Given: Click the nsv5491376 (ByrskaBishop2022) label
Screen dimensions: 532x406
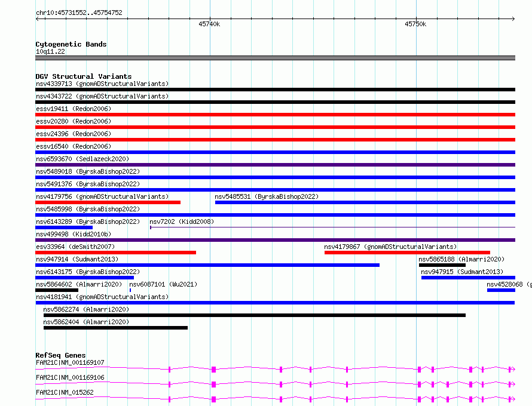Looking at the screenshot, I should pyautogui.click(x=88, y=184).
